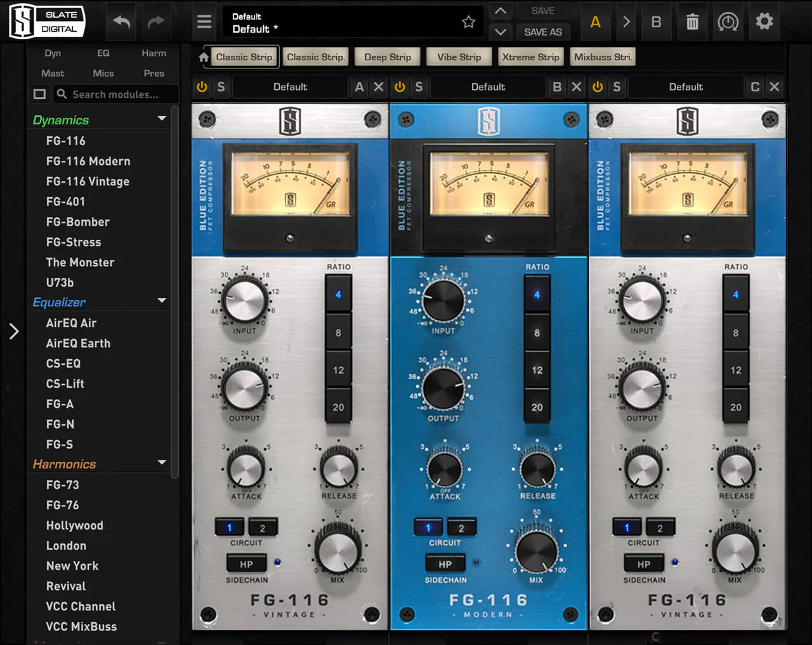This screenshot has width=812, height=645.
Task: Expand the left side panel arrow
Action: pyautogui.click(x=14, y=331)
